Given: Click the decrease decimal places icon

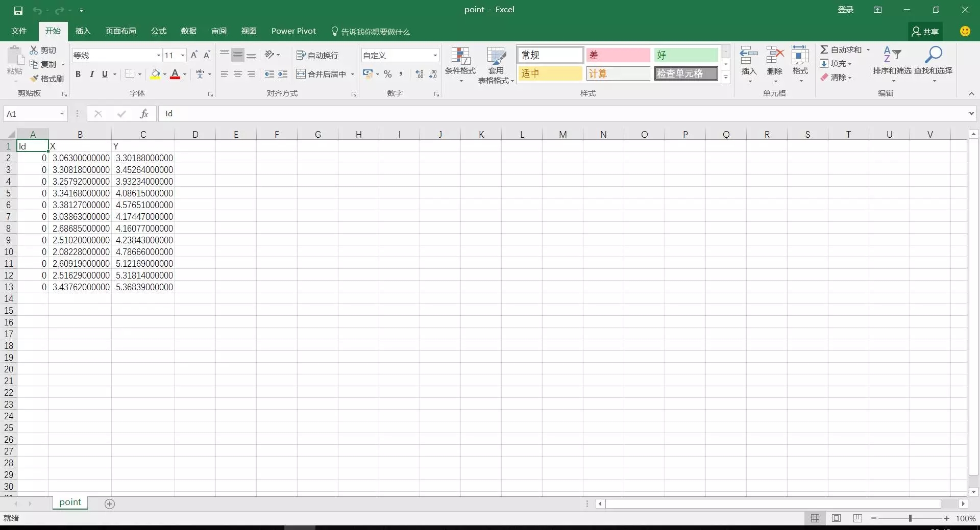Looking at the screenshot, I should tap(433, 74).
